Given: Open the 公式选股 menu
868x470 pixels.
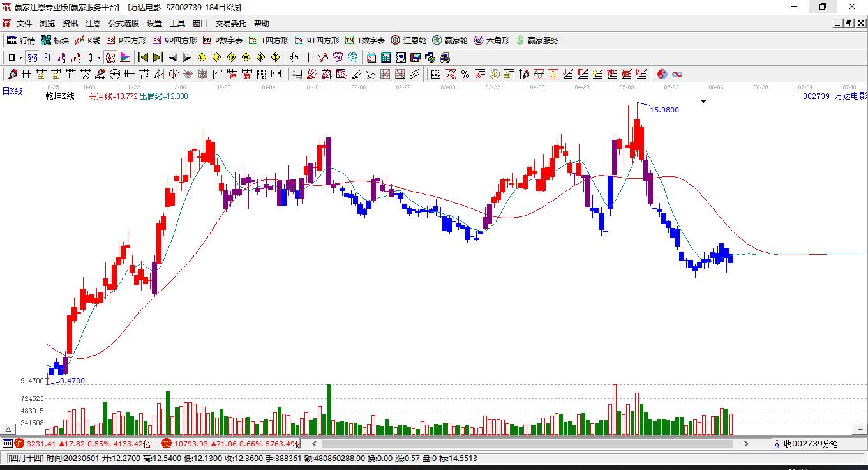Looking at the screenshot, I should pyautogui.click(x=124, y=24).
